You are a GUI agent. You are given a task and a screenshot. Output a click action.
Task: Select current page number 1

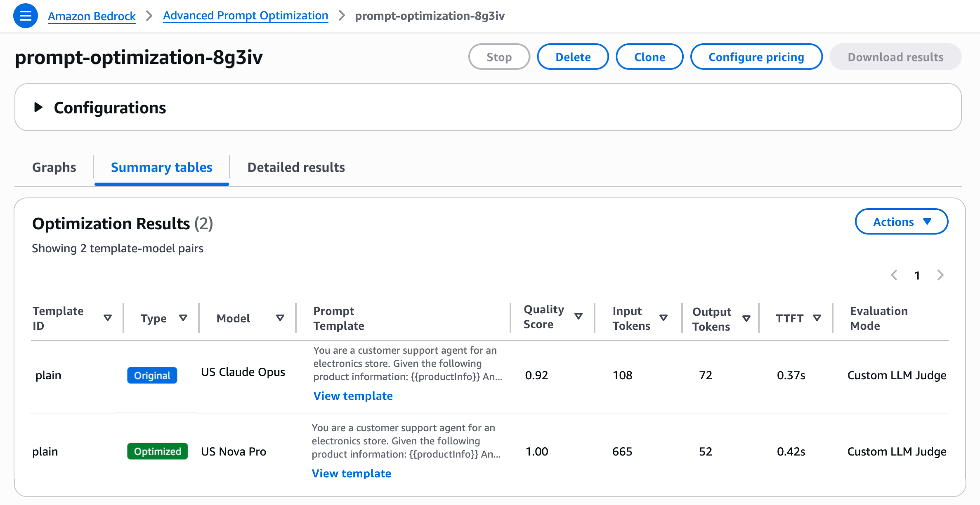point(917,275)
